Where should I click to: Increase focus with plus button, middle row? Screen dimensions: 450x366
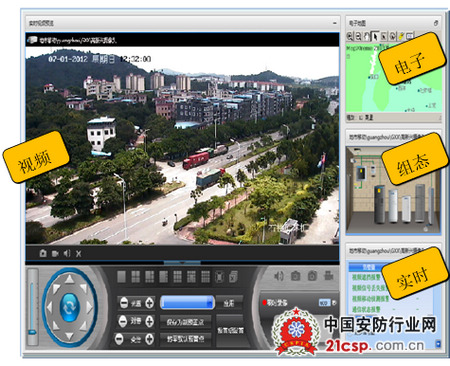click(150, 321)
